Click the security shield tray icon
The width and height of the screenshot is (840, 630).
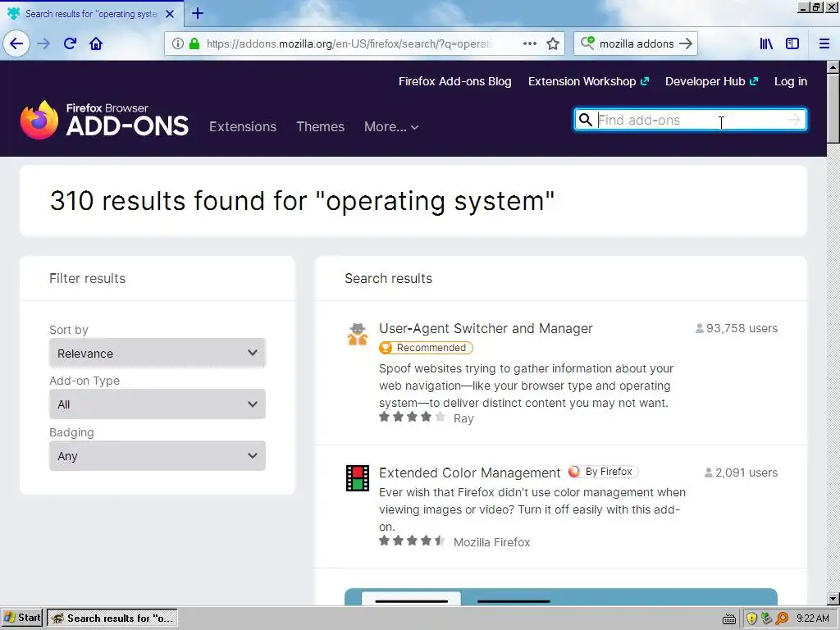click(x=751, y=619)
